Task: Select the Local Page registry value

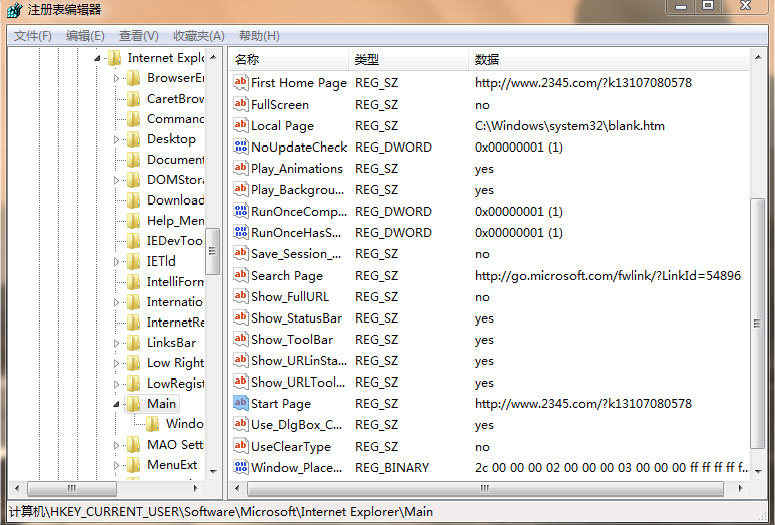Action: pyautogui.click(x=282, y=126)
